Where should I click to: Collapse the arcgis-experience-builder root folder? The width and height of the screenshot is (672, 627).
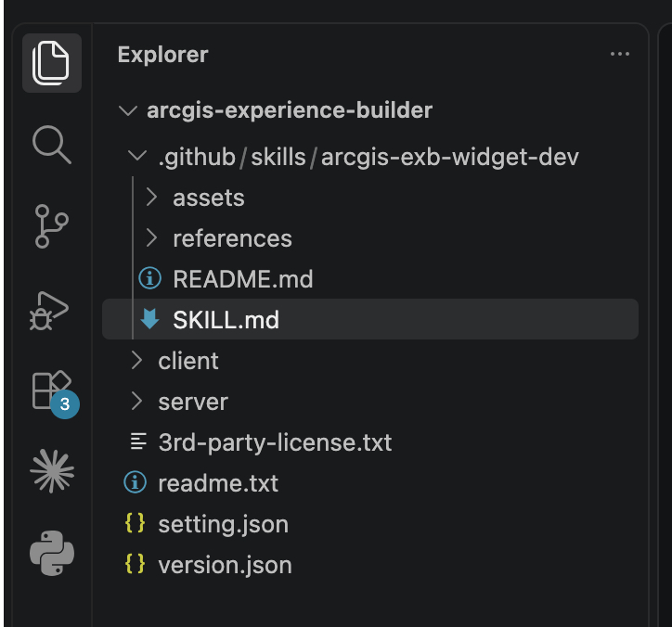click(x=128, y=110)
